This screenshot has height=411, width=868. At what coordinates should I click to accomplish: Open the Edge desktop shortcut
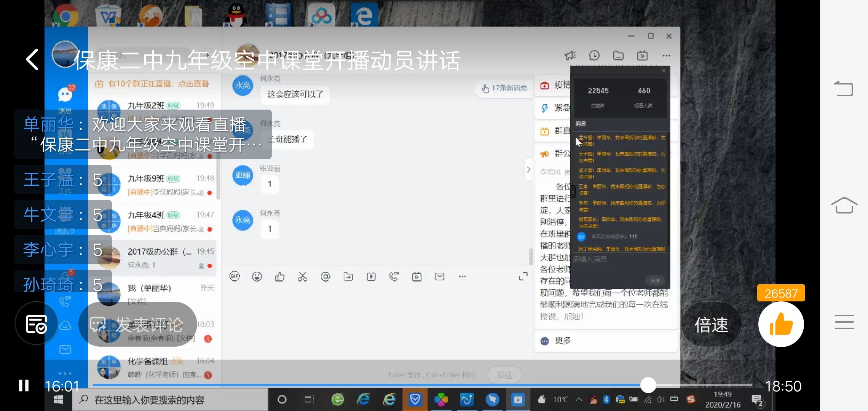pos(364,15)
